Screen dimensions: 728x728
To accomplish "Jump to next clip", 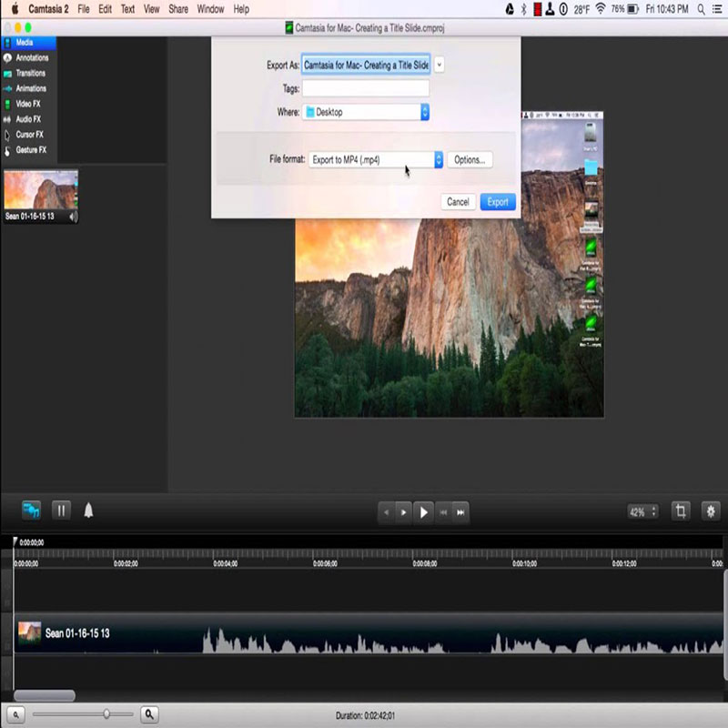I will (460, 512).
